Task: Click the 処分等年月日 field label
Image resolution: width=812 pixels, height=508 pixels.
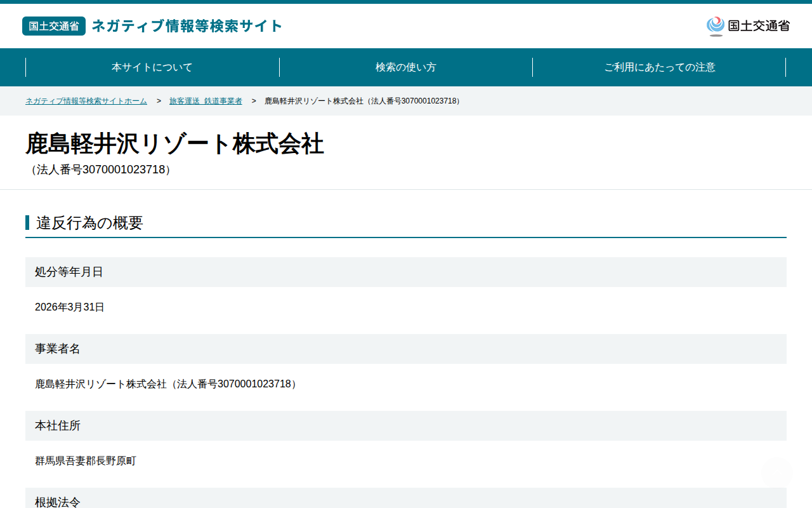Action: point(69,272)
